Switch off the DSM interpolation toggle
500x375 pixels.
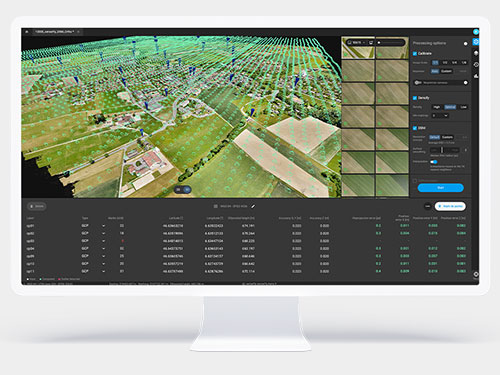click(434, 162)
